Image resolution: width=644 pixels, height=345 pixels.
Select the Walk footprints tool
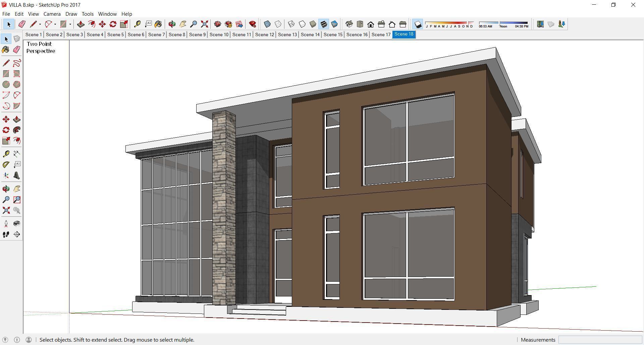click(x=6, y=234)
